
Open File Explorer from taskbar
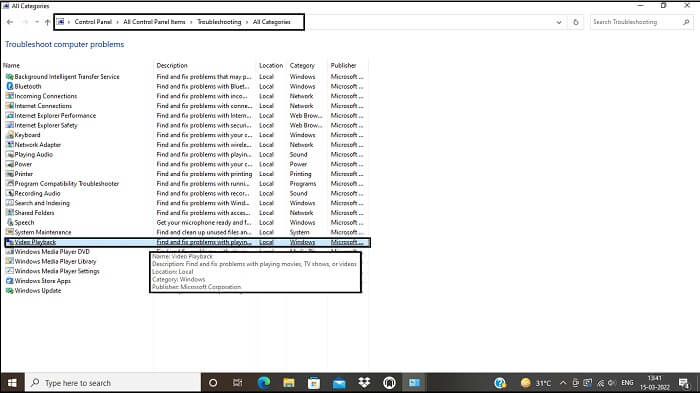pyautogui.click(x=289, y=383)
